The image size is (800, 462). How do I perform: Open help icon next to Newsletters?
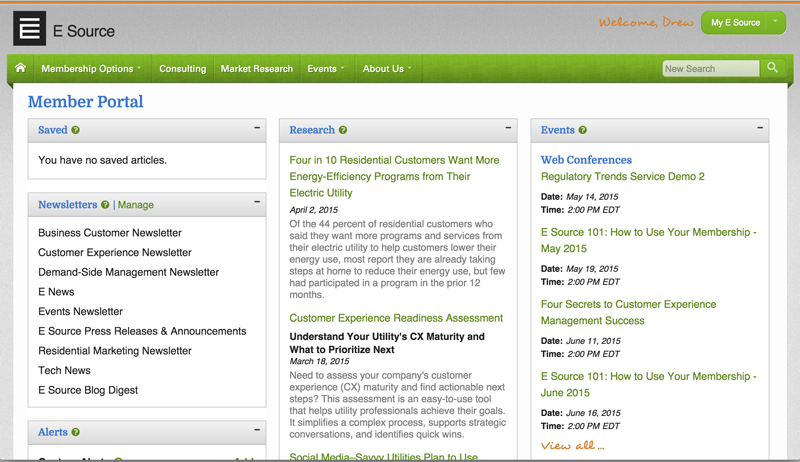tap(105, 204)
